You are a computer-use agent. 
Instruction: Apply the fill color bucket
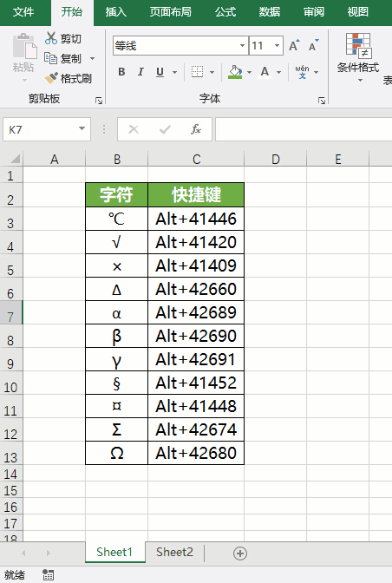point(235,72)
